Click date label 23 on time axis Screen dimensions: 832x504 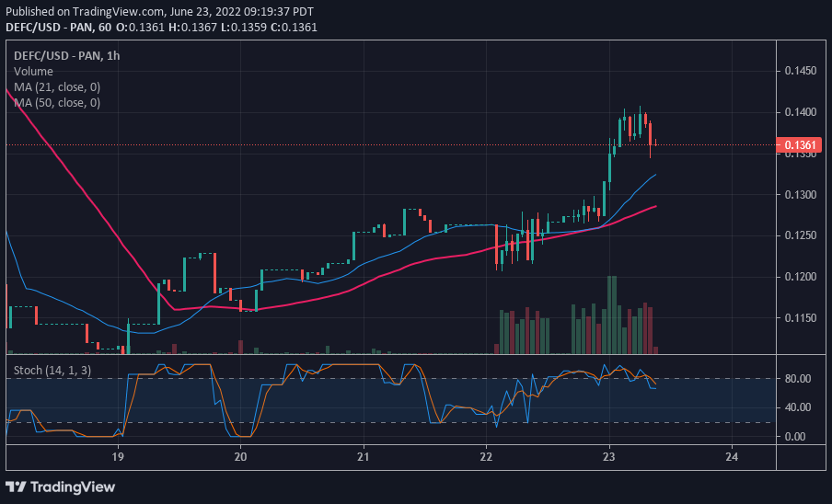(609, 456)
